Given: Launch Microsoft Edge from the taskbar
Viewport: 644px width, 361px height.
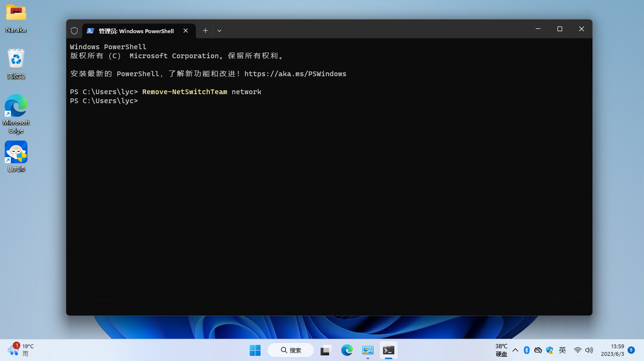Looking at the screenshot, I should click(x=347, y=350).
